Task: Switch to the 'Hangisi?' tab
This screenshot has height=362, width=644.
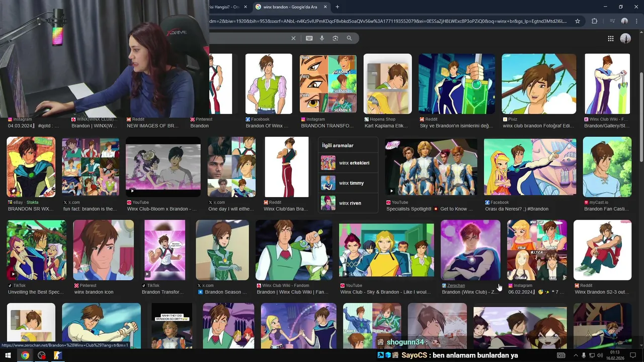Action: click(x=224, y=7)
